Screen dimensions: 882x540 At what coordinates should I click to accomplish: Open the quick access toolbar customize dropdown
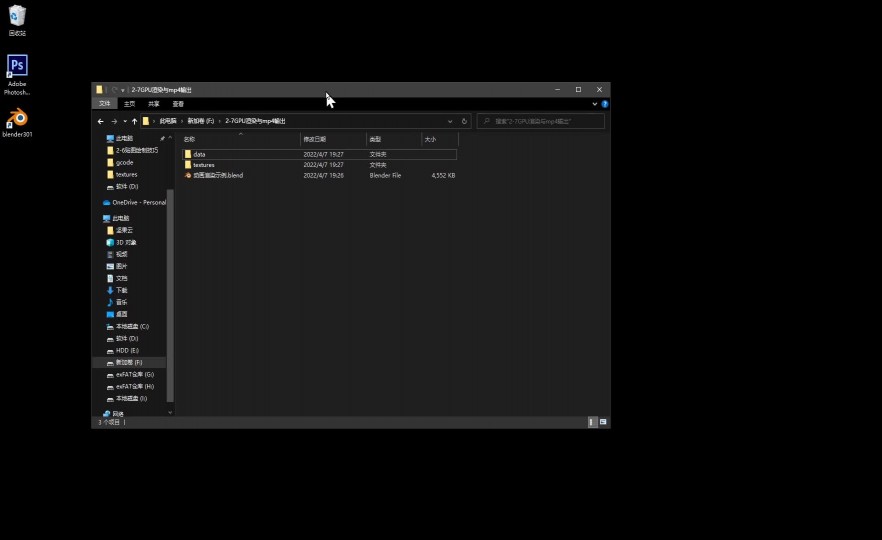tap(123, 90)
